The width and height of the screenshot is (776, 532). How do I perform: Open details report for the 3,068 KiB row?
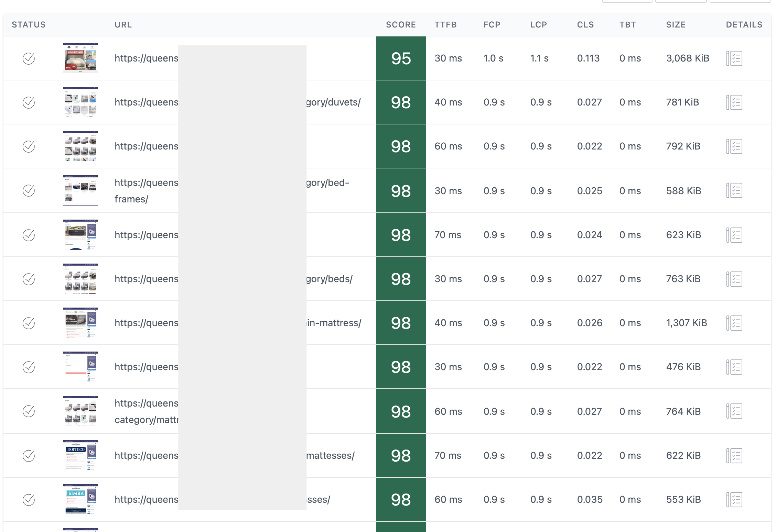pos(734,58)
